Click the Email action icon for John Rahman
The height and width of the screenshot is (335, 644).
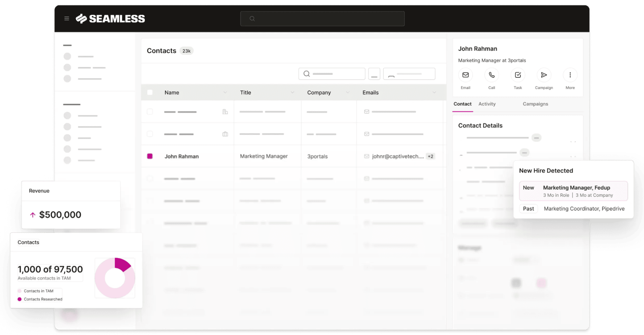466,75
